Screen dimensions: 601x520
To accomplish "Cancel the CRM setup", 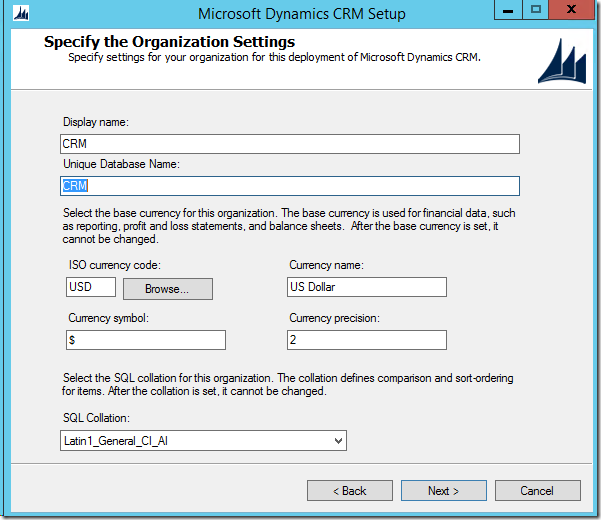I will pyautogui.click(x=538, y=490).
